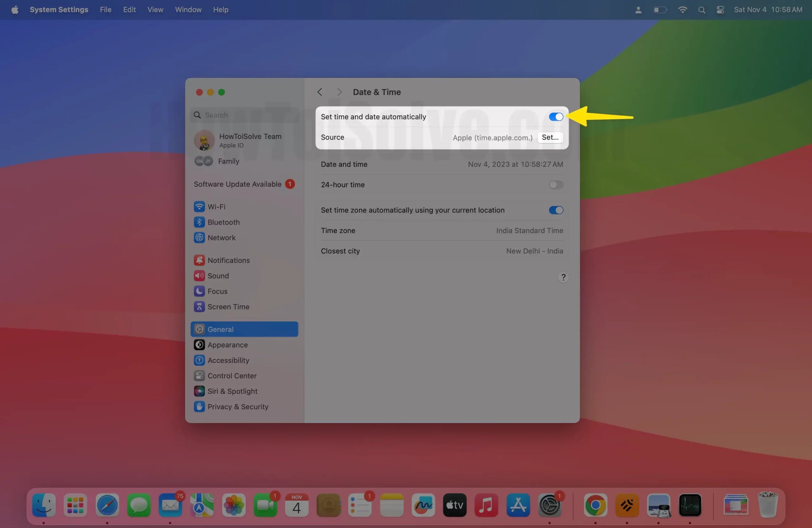The height and width of the screenshot is (528, 812).
Task: Open the Window menu
Action: pyautogui.click(x=188, y=10)
